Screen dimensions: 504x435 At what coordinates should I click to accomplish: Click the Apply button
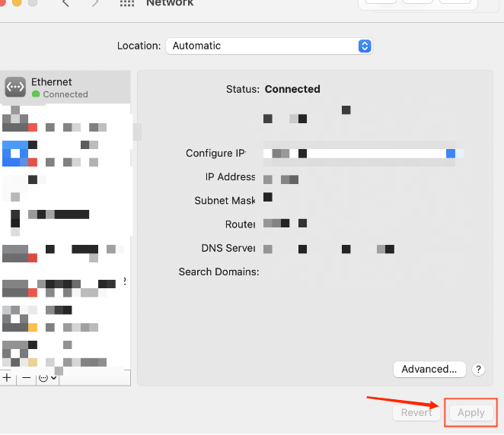click(471, 412)
